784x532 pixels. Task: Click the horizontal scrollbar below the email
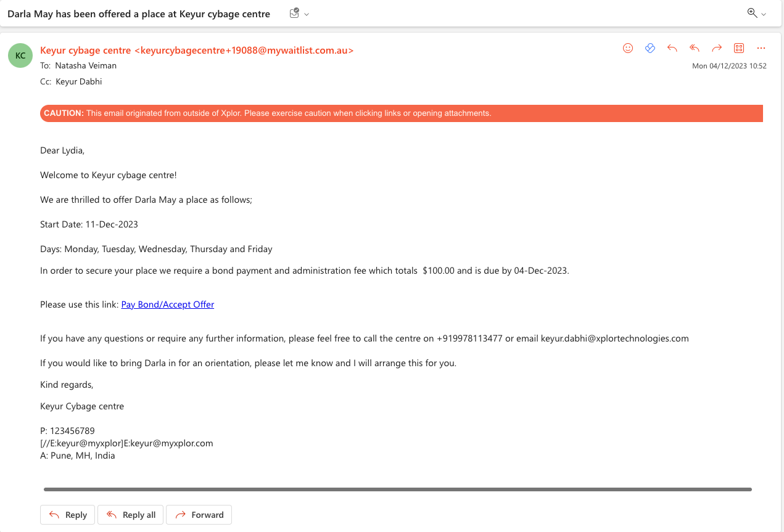(x=398, y=489)
